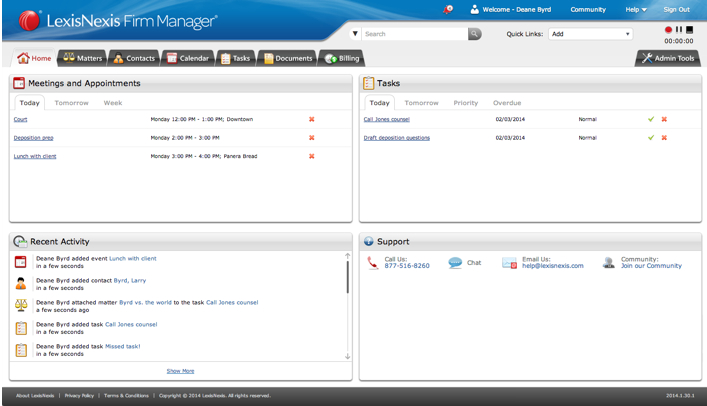Open the search filter dropdown arrow
The height and width of the screenshot is (406, 707).
point(355,34)
